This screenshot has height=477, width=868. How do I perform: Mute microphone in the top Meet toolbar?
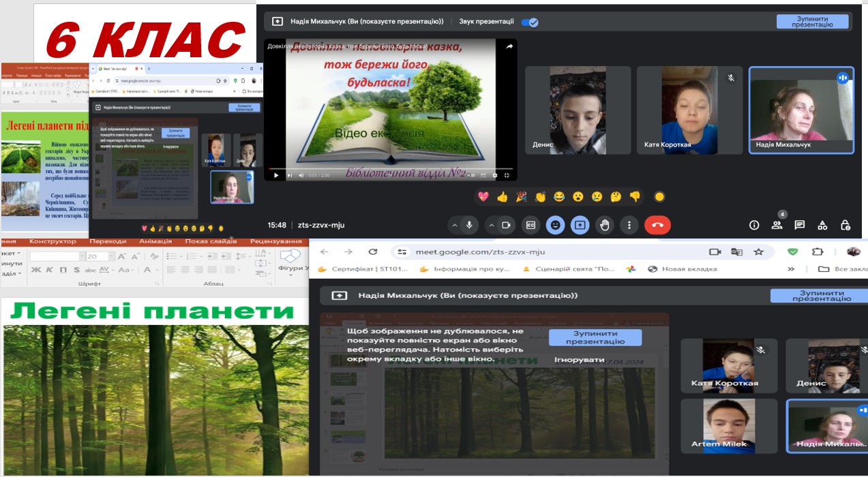pos(469,225)
